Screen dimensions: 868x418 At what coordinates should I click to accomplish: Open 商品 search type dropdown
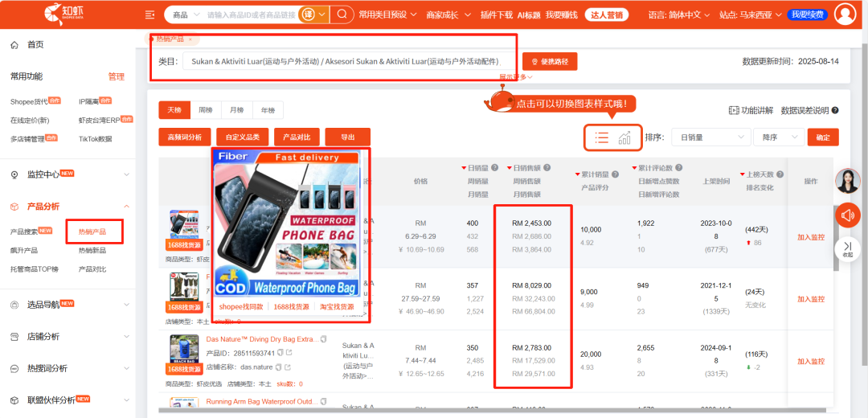tap(186, 14)
